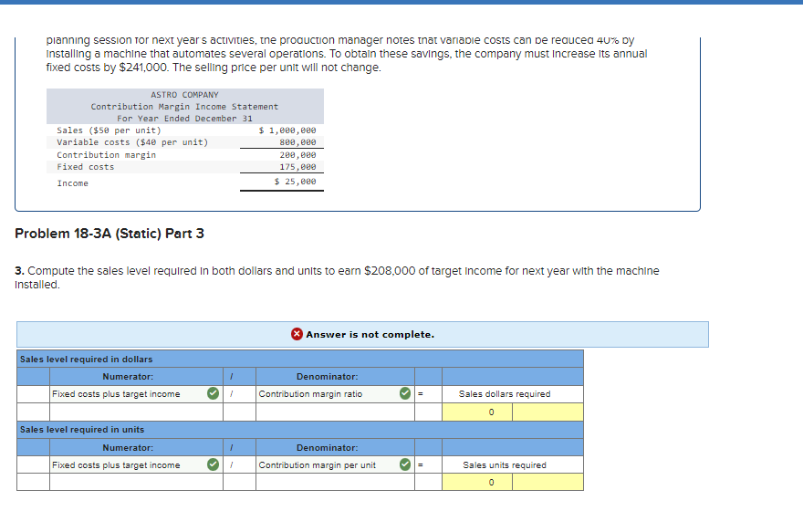Click the equals sign in the dollars calculation row
The width and height of the screenshot is (803, 532).
(x=422, y=393)
